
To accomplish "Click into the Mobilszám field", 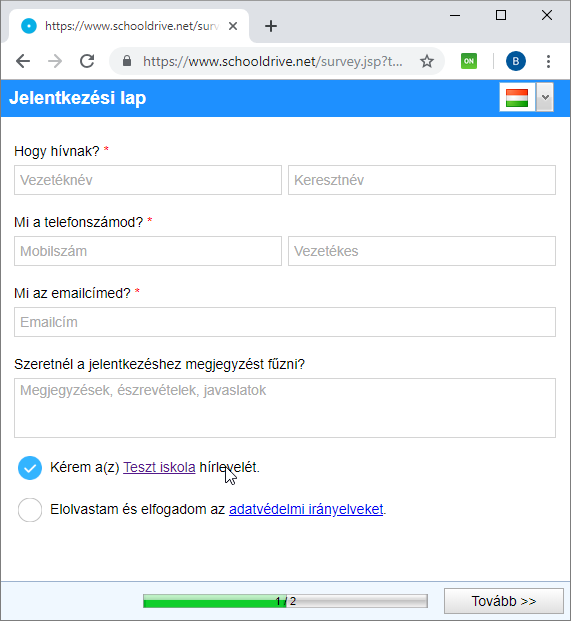I will [x=148, y=251].
